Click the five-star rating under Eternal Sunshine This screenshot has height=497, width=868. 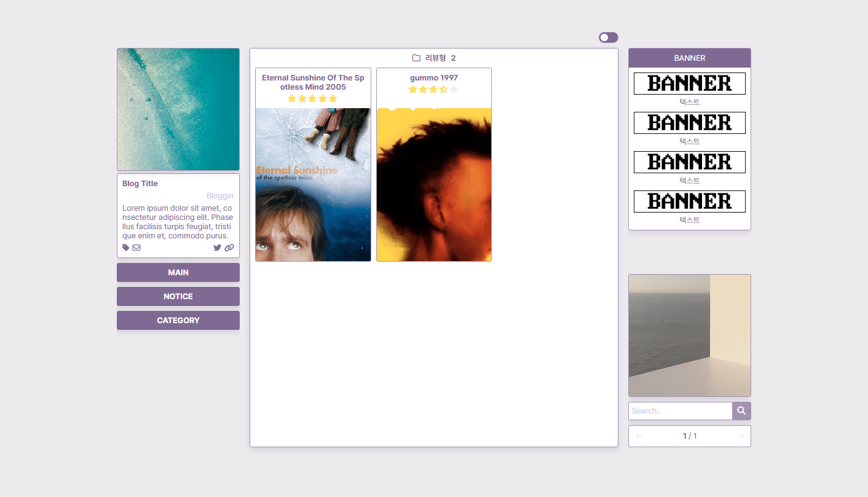click(313, 98)
